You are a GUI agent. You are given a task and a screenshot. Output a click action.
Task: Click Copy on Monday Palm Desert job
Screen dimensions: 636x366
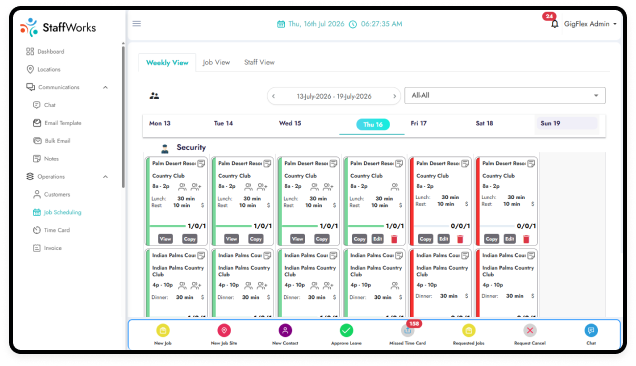(x=189, y=239)
